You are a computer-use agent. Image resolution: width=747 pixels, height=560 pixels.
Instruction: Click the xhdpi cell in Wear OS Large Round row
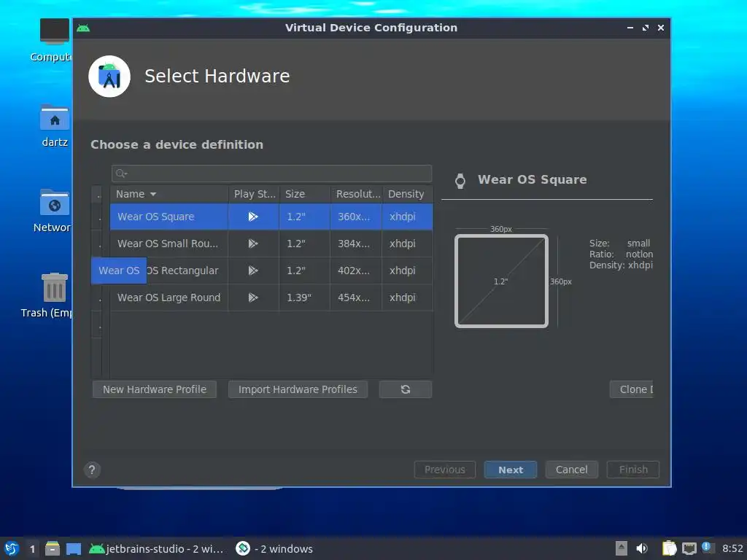407,297
